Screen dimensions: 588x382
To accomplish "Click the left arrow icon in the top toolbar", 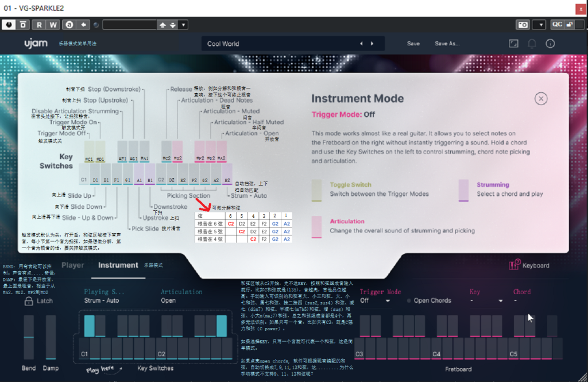I will (83, 25).
